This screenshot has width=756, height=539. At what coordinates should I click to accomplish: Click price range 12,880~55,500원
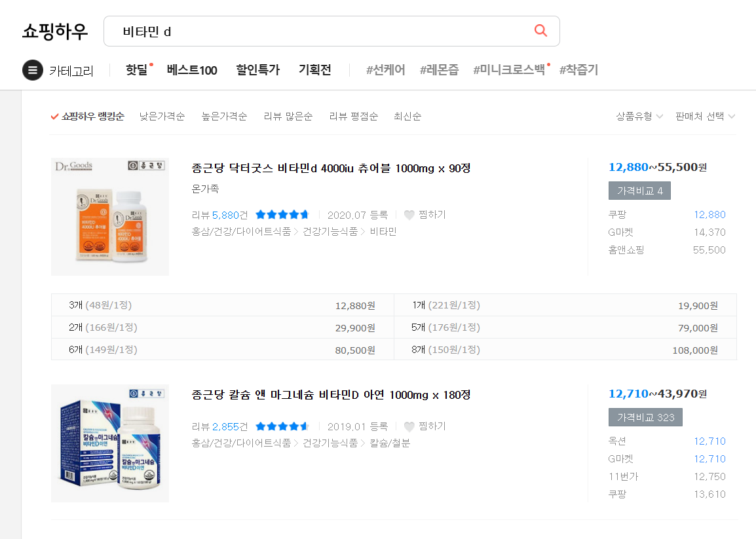(x=658, y=167)
